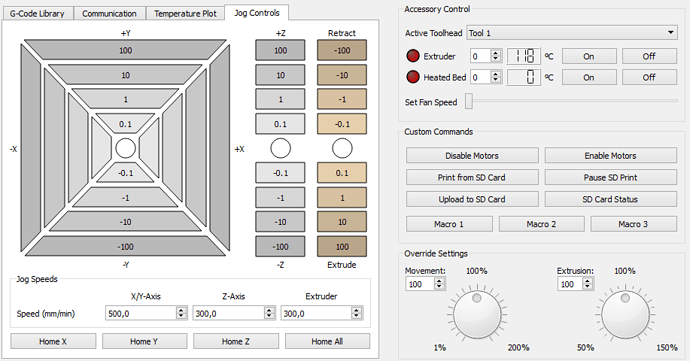
Task: Jog -Y by 1 in XY pad
Action: (125, 198)
